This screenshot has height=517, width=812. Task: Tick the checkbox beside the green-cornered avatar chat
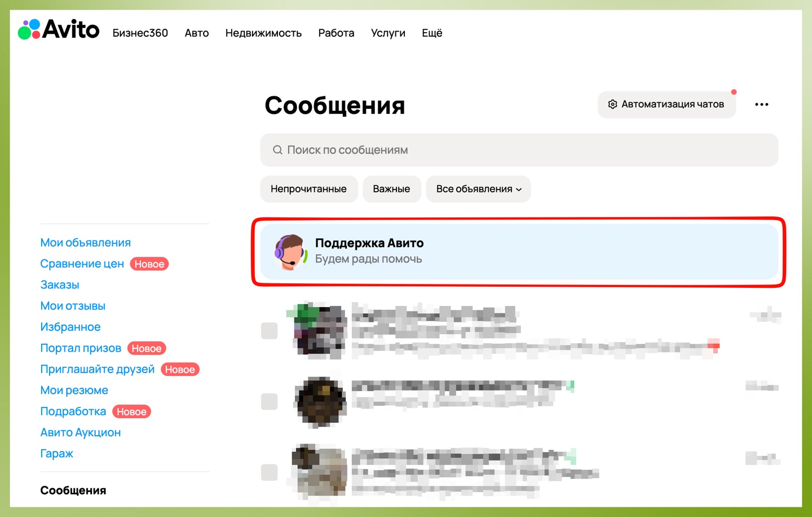click(270, 331)
